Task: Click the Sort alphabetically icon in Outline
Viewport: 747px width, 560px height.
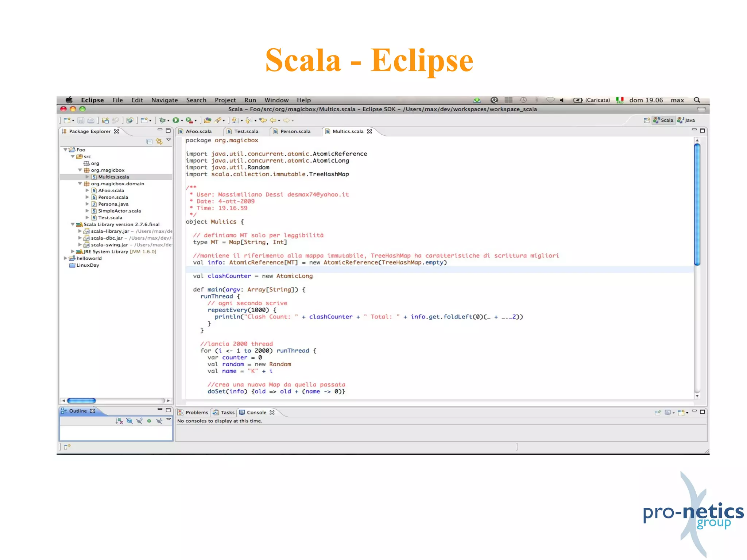Action: (119, 421)
